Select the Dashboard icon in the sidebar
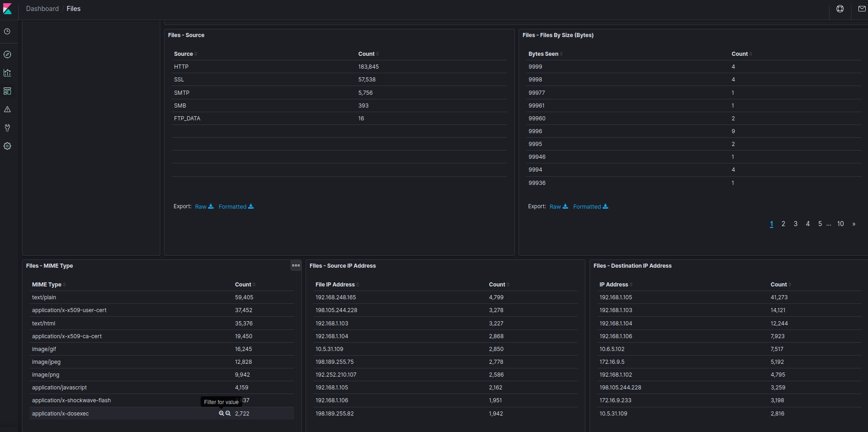The width and height of the screenshot is (868, 432). (x=7, y=91)
